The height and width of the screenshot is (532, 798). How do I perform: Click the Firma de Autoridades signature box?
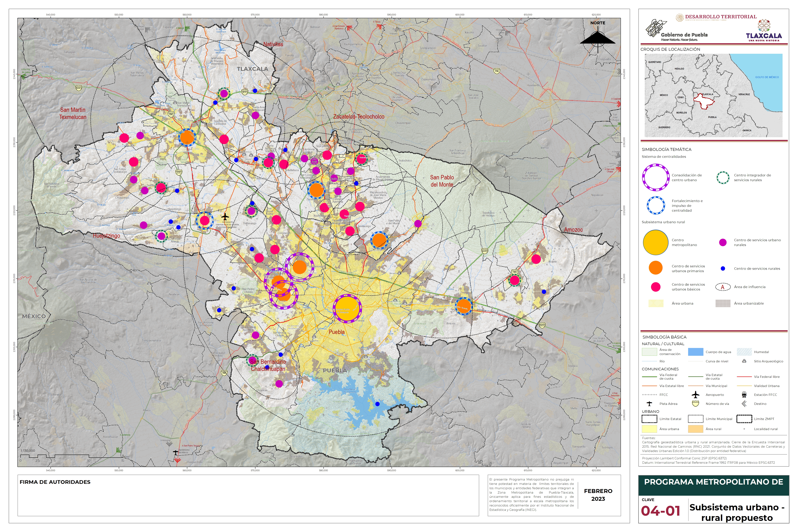coord(248,495)
